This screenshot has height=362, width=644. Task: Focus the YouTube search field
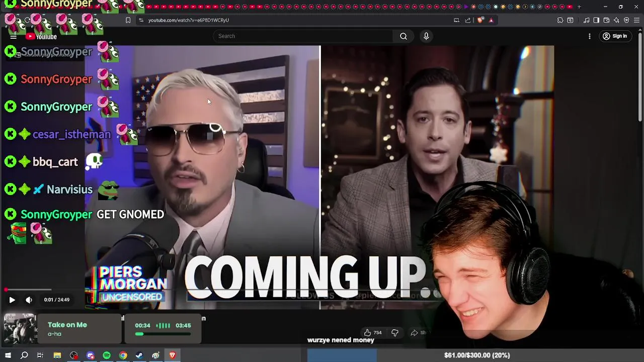point(303,36)
